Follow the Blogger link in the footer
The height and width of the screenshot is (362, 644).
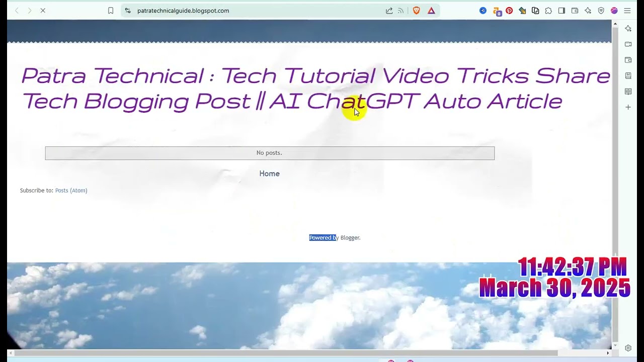click(x=350, y=238)
